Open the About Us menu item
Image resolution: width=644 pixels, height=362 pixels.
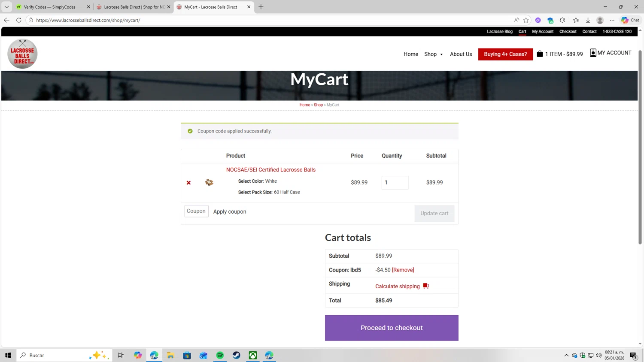(461, 54)
